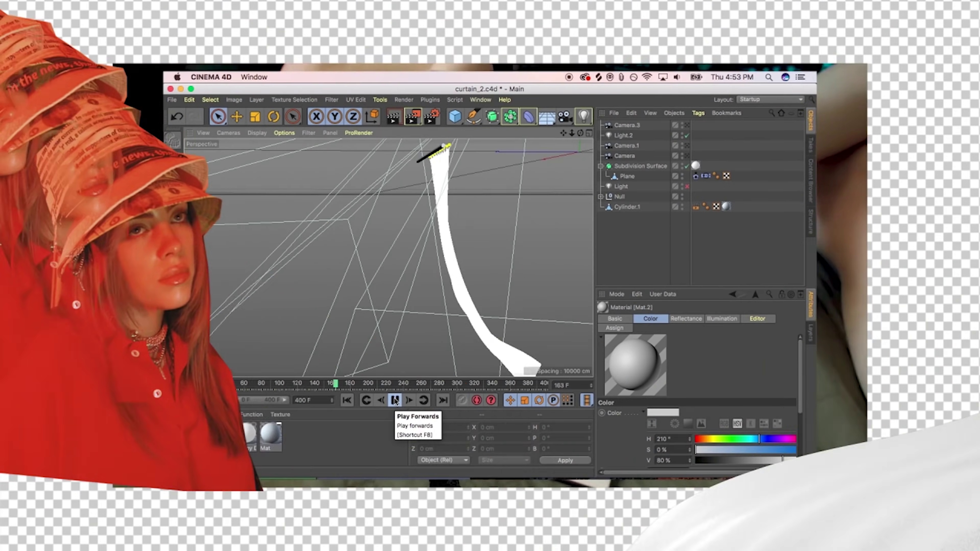
Task: Click the Color swatch in material
Action: click(x=663, y=412)
